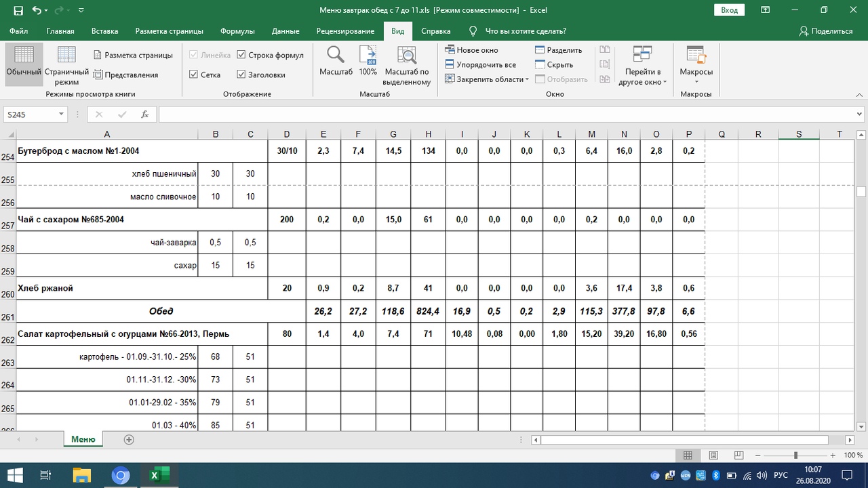Click the Save icon in quick access toolbar
The width and height of the screenshot is (868, 488).
point(18,10)
